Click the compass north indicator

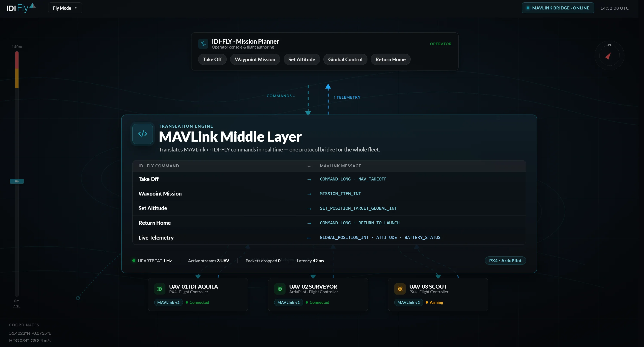click(x=609, y=45)
